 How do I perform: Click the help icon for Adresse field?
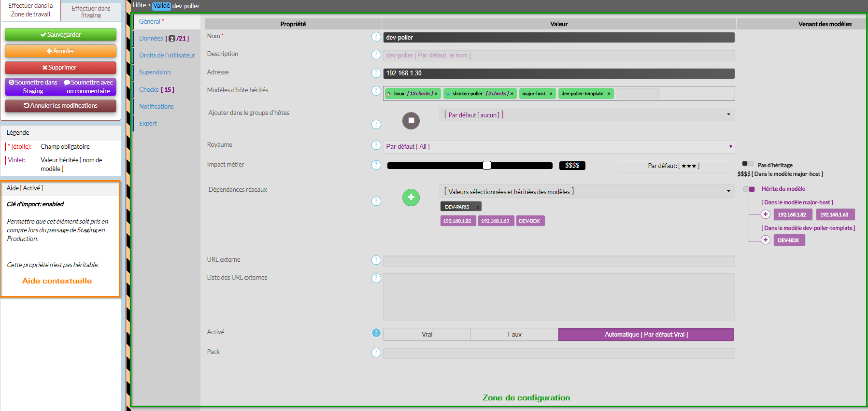click(x=376, y=73)
